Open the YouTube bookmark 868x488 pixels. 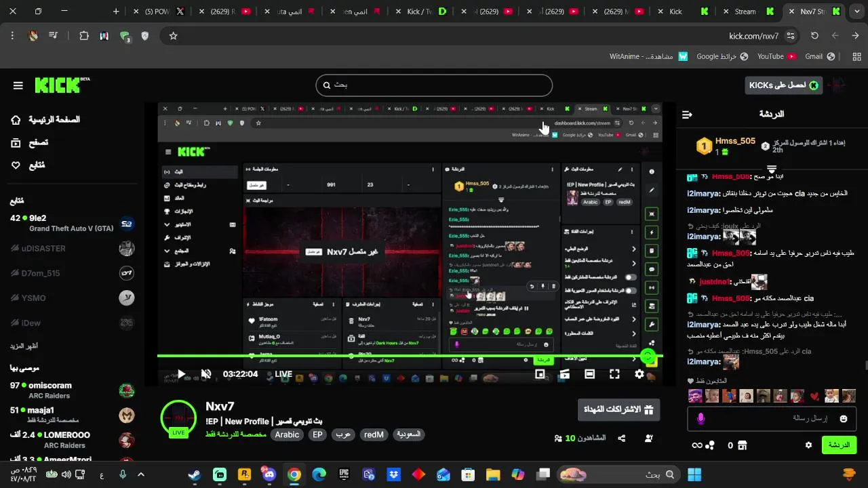point(776,56)
